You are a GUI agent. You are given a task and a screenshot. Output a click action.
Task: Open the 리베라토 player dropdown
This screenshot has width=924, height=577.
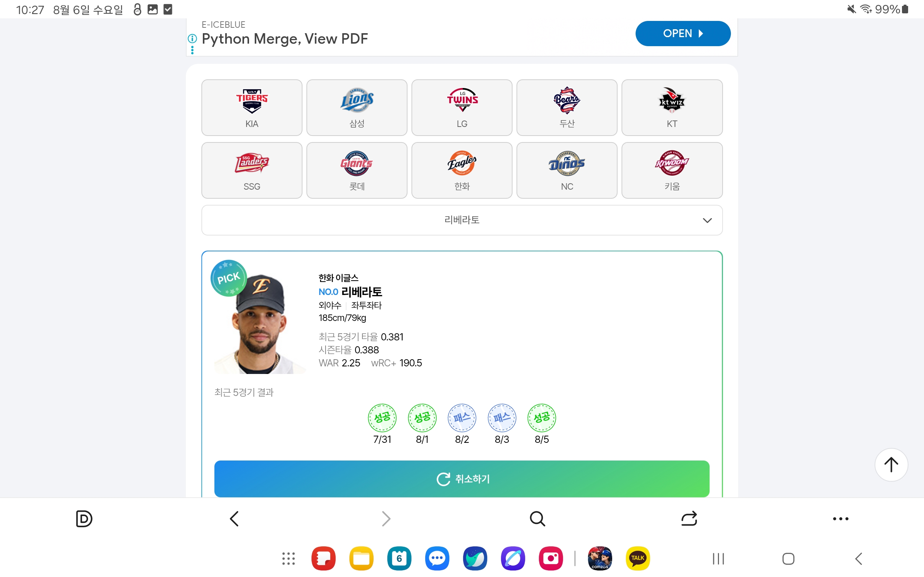click(462, 220)
